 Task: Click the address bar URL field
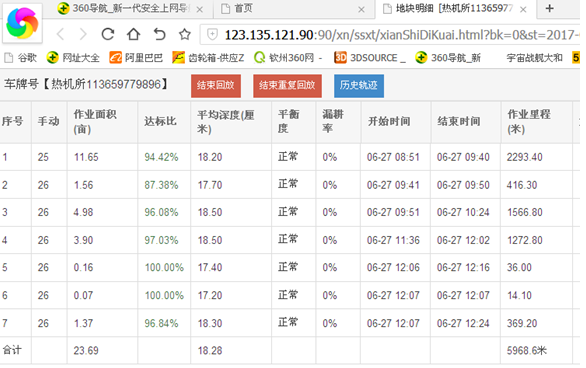click(x=391, y=35)
